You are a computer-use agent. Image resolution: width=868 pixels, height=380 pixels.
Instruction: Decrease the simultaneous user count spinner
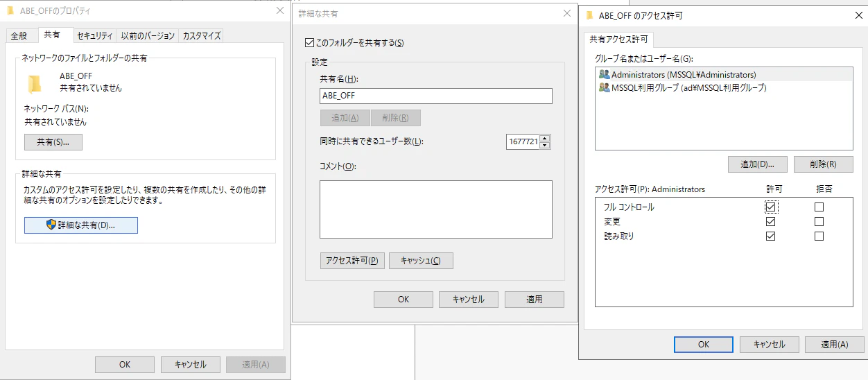544,145
